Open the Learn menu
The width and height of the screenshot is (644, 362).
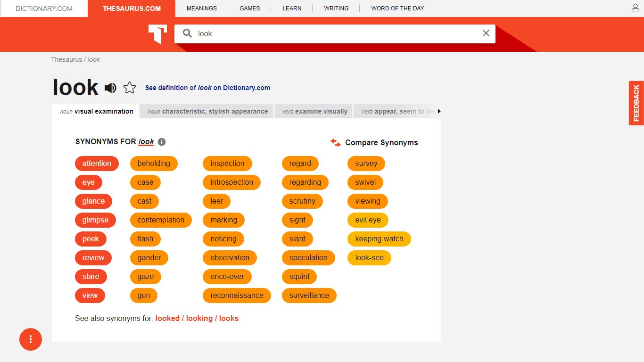click(292, 8)
